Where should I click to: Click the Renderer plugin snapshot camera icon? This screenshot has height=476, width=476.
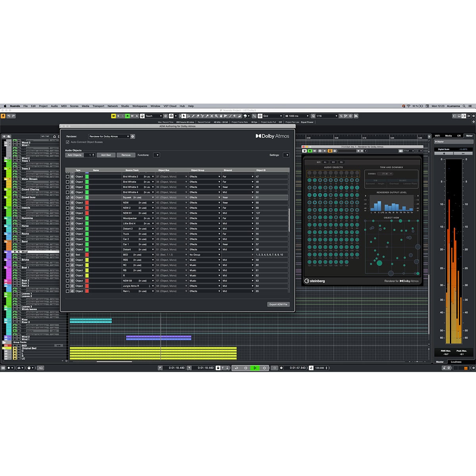pyautogui.click(x=401, y=151)
